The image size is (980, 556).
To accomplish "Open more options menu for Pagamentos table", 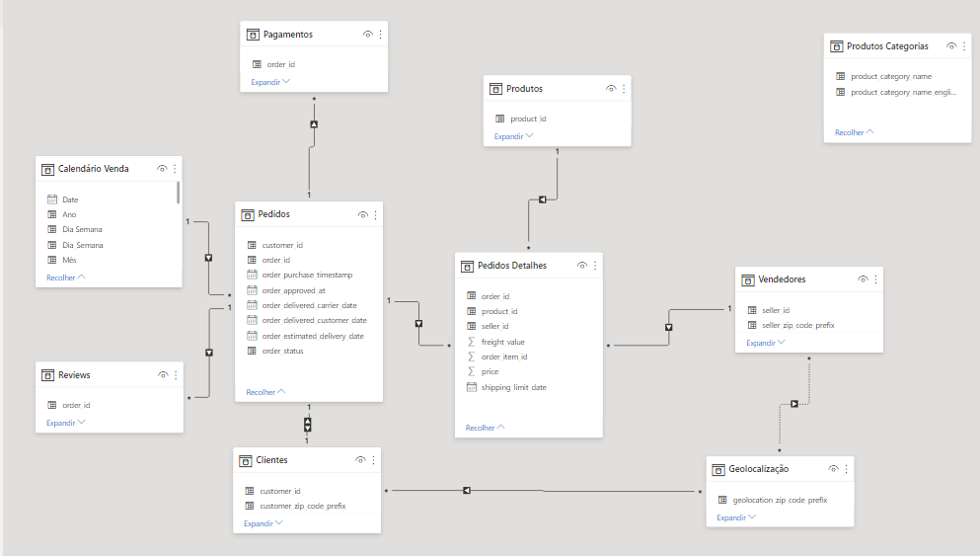I will tap(380, 35).
